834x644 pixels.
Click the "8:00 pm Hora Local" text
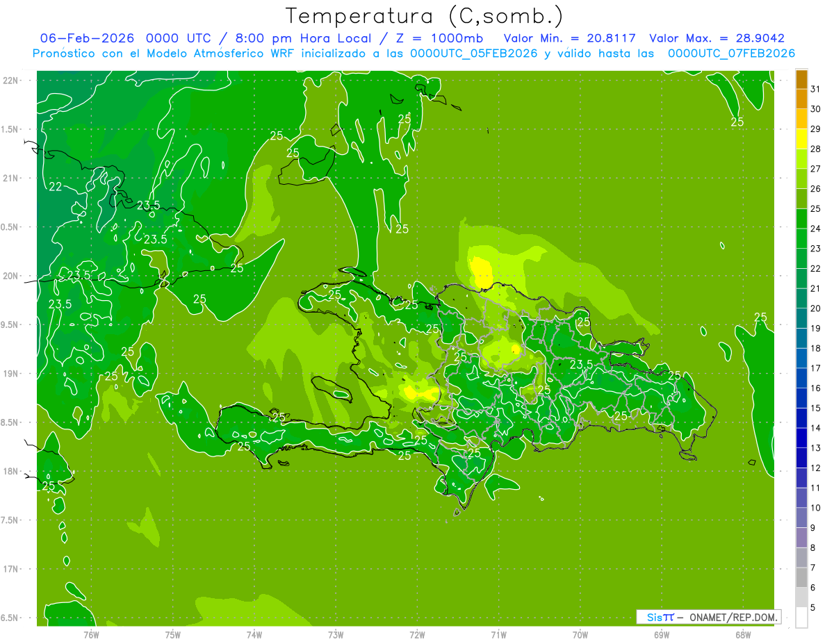304,38
